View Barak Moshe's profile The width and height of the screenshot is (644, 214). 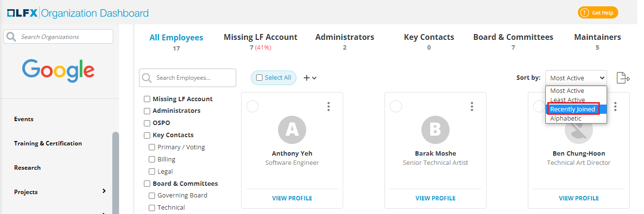point(435,198)
